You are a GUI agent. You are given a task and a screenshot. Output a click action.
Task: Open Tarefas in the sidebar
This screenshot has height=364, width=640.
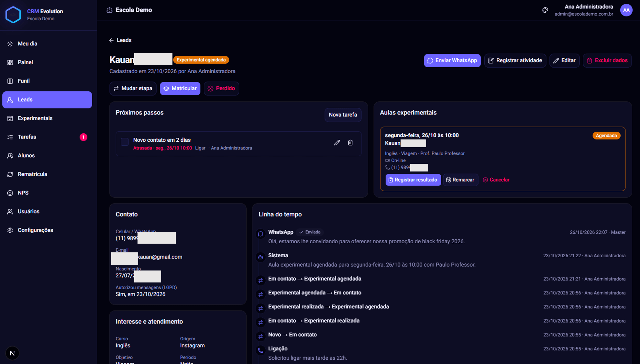point(47,137)
